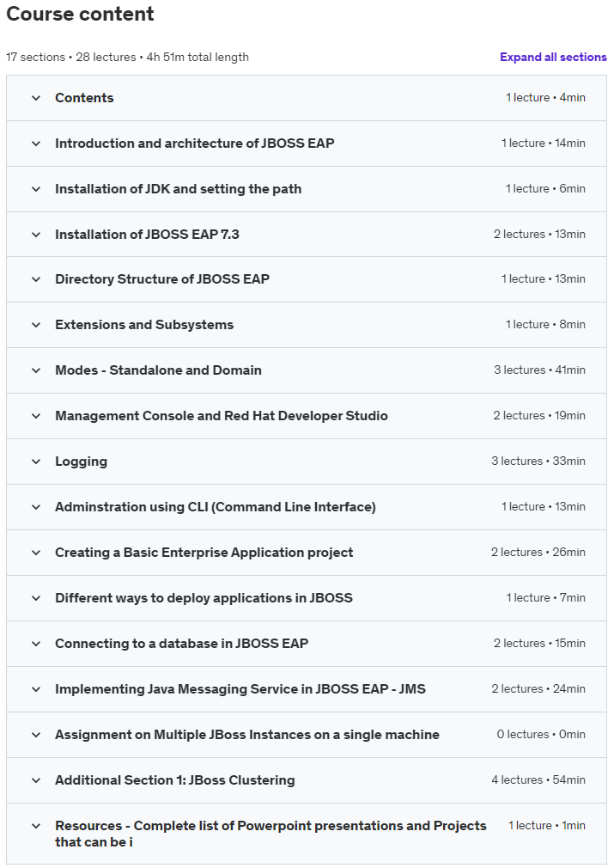Click '1 lecture • 14min' text
The image size is (614, 868).
coord(544,144)
